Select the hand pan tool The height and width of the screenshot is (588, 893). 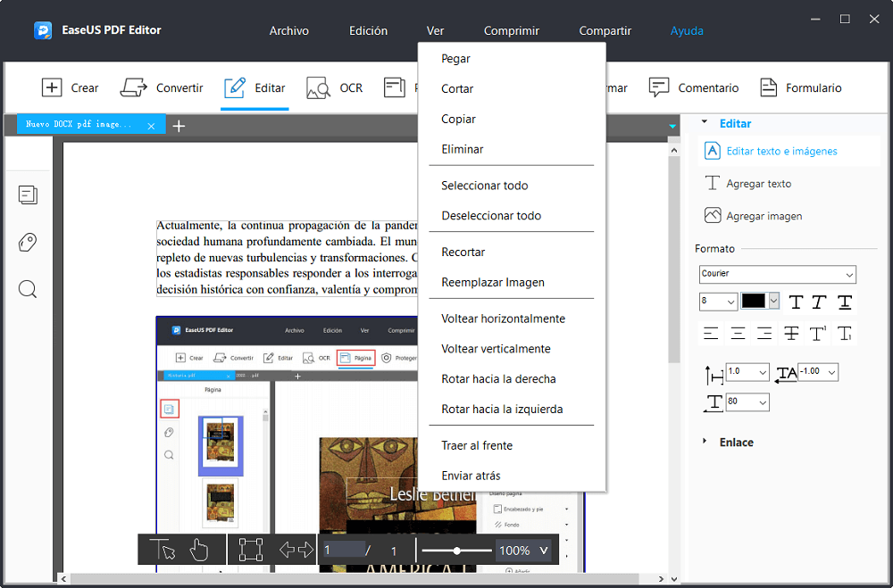(199, 550)
